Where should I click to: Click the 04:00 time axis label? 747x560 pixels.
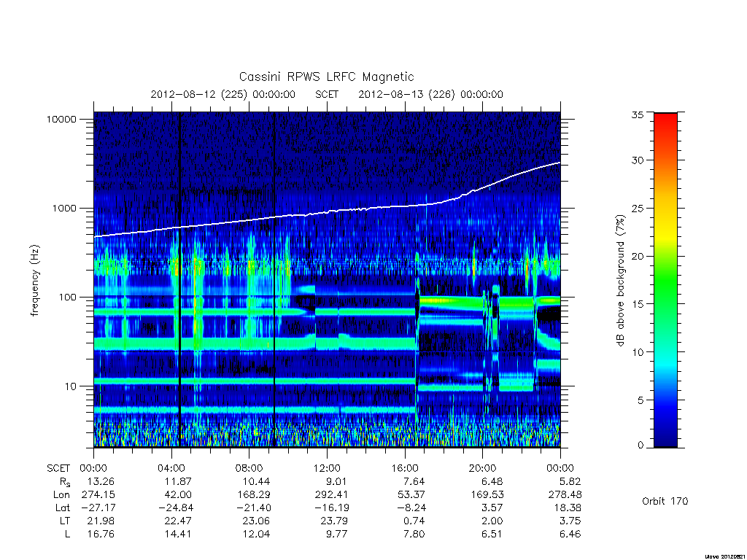point(171,468)
